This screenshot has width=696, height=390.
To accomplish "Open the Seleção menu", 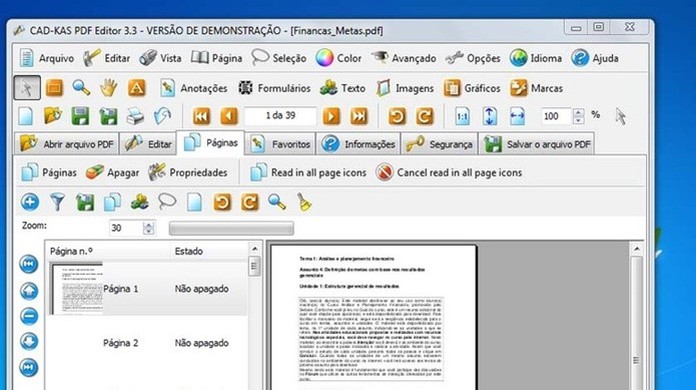I will pos(279,58).
